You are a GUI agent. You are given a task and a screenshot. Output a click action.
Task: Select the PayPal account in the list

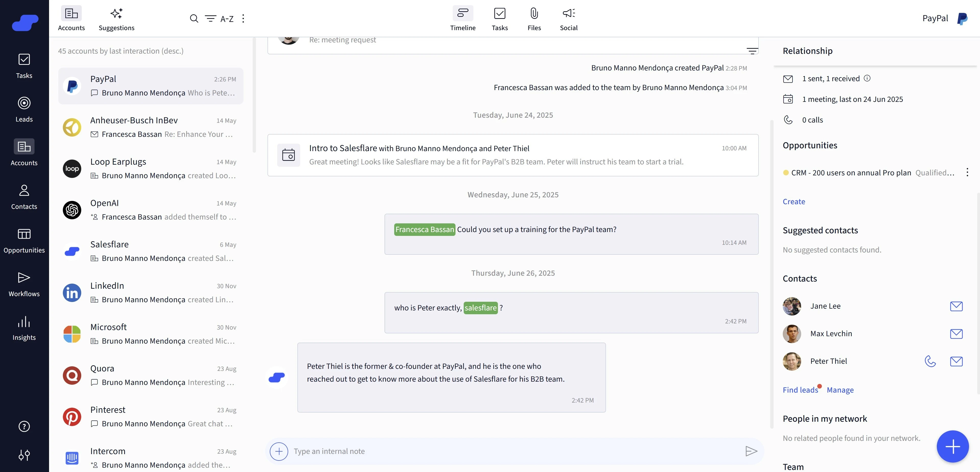[x=151, y=86]
